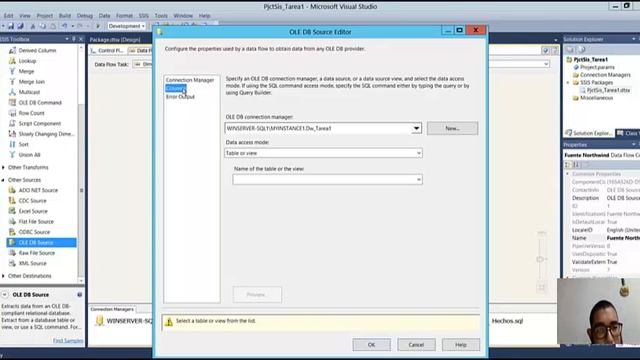Image resolution: width=640 pixels, height=360 pixels.
Task: Select the Flat File Source icon
Action: pyautogui.click(x=12, y=221)
